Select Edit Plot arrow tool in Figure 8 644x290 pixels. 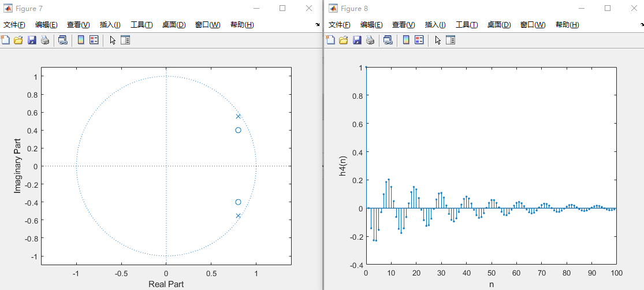pyautogui.click(x=438, y=40)
